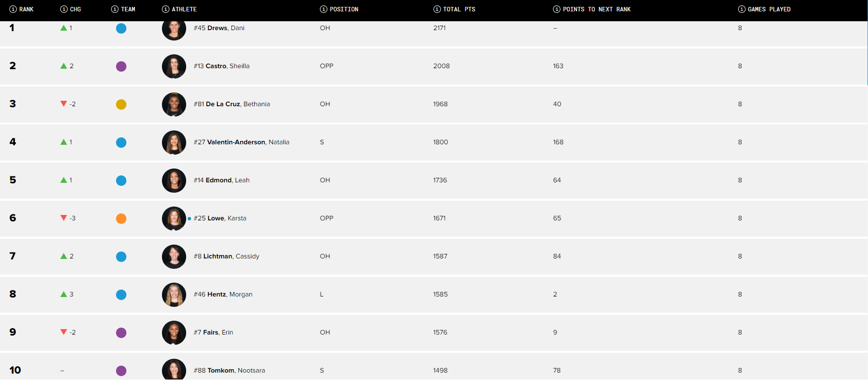Click info icon beside POINTS TO NEXT RANK
Image resolution: width=868 pixels, height=380 pixels.
pos(556,9)
